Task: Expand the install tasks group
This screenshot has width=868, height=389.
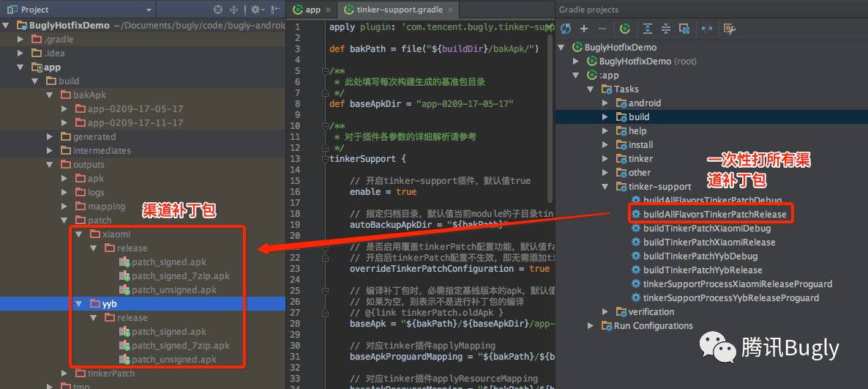Action: pos(606,144)
